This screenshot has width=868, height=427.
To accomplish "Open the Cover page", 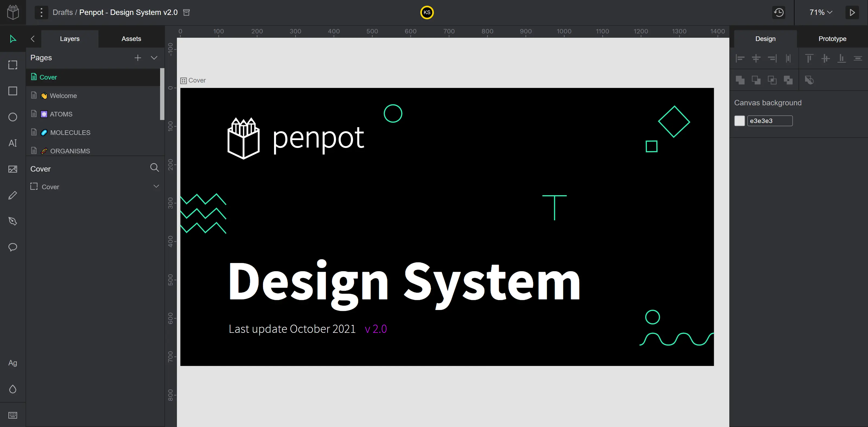I will click(93, 77).
